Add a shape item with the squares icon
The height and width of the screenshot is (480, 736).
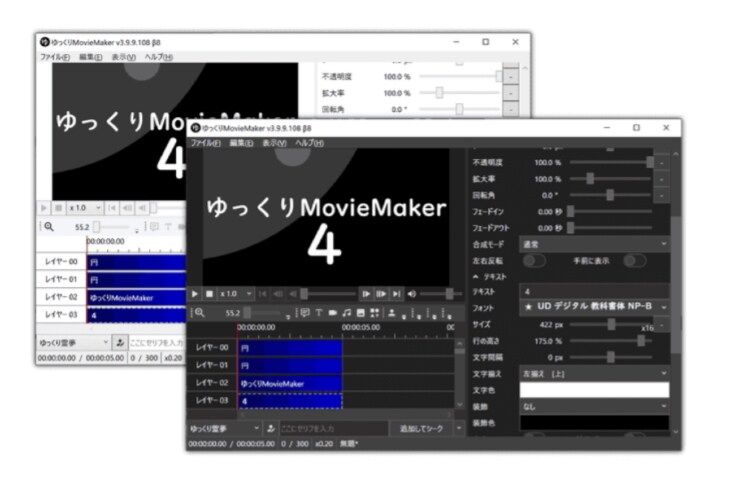click(375, 313)
